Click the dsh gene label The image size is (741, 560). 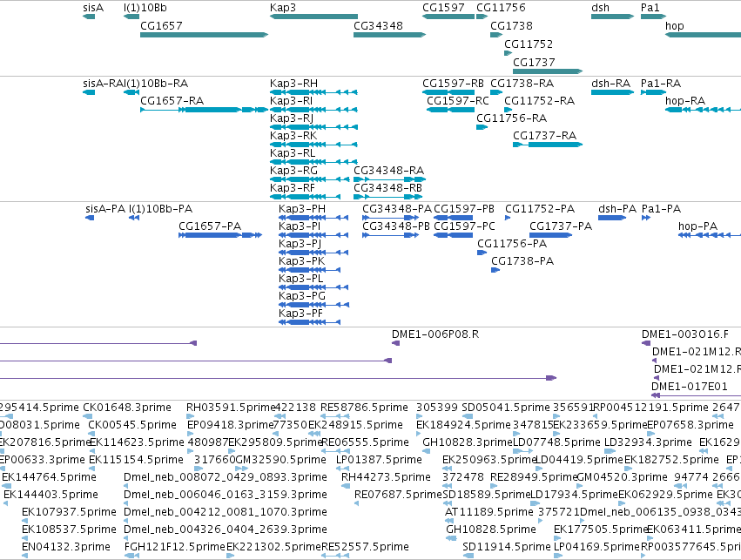click(600, 8)
